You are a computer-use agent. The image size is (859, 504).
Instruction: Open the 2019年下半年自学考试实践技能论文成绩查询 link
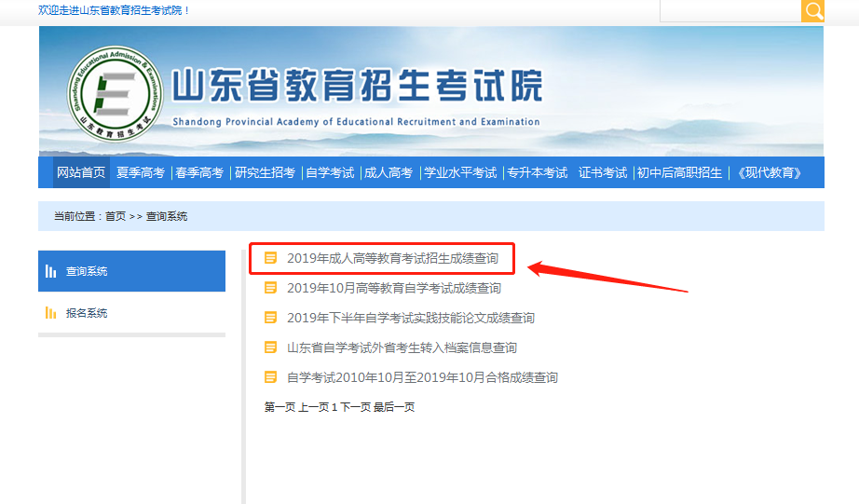click(x=410, y=318)
